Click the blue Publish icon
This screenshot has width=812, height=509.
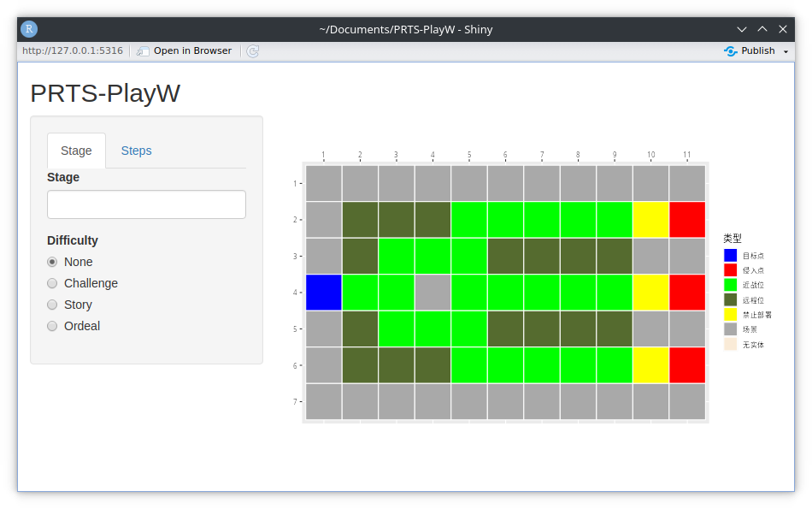click(x=733, y=51)
